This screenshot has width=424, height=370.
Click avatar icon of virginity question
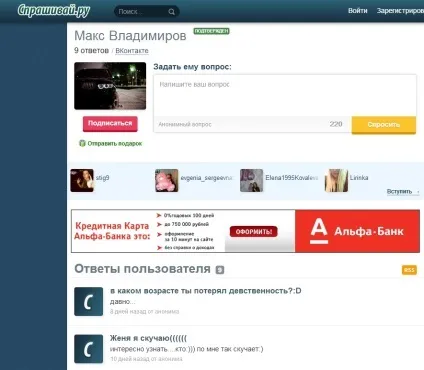point(88,302)
